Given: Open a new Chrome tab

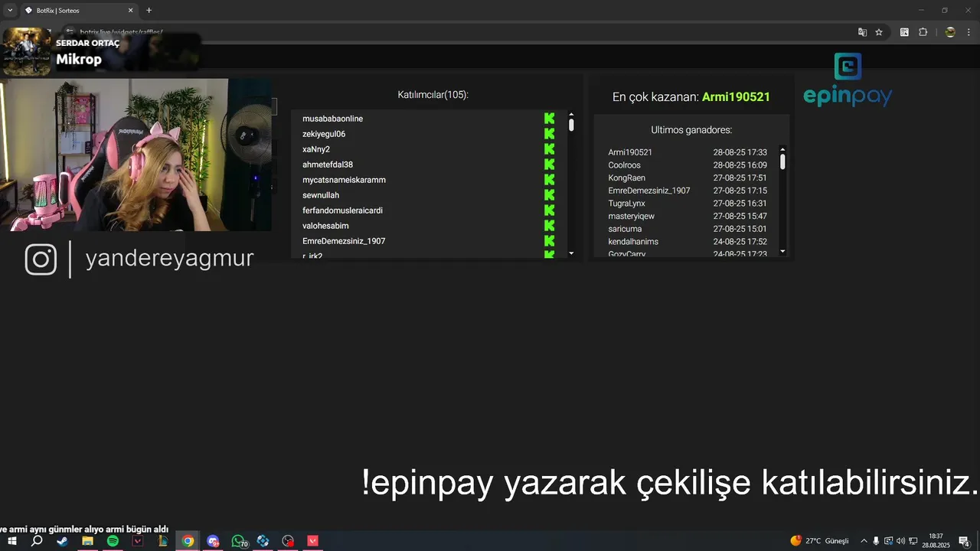Looking at the screenshot, I should pyautogui.click(x=149, y=11).
